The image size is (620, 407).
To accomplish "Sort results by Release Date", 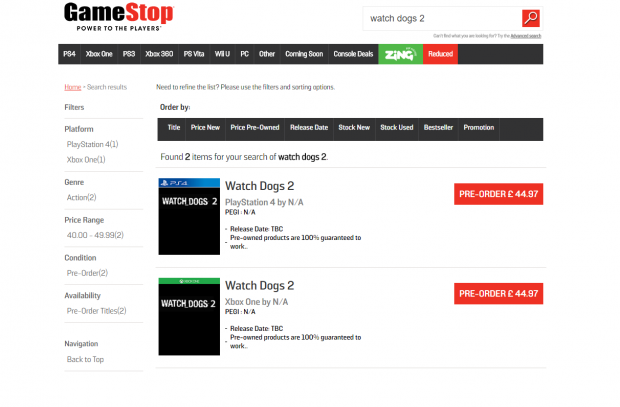I will pos(309,128).
